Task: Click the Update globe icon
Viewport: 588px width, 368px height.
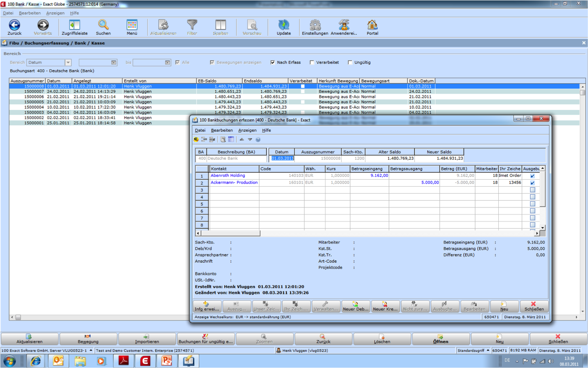Action: 284,25
